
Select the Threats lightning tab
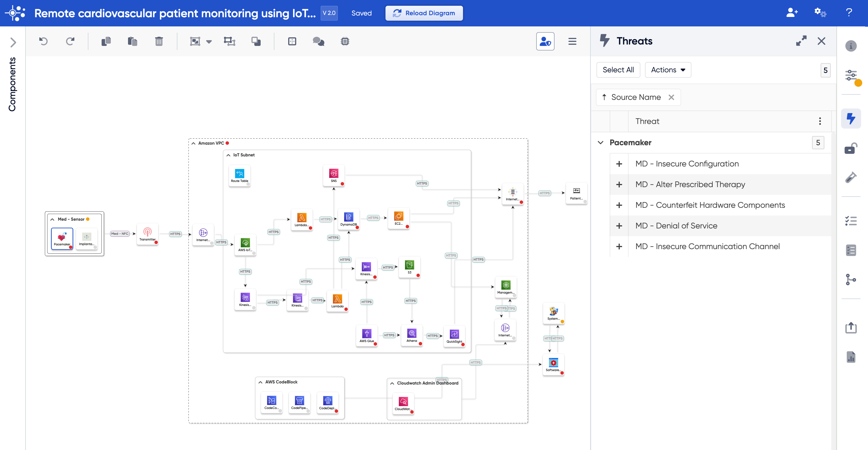pos(851,118)
